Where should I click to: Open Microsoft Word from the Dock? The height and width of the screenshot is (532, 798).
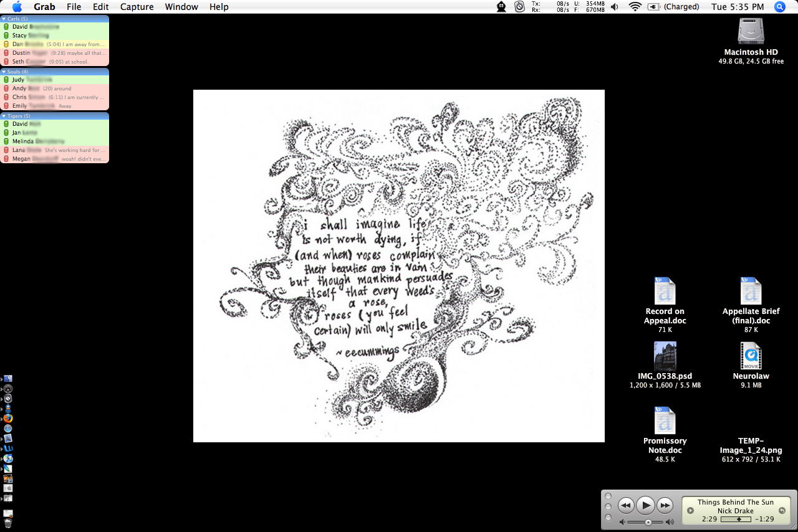click(8, 448)
